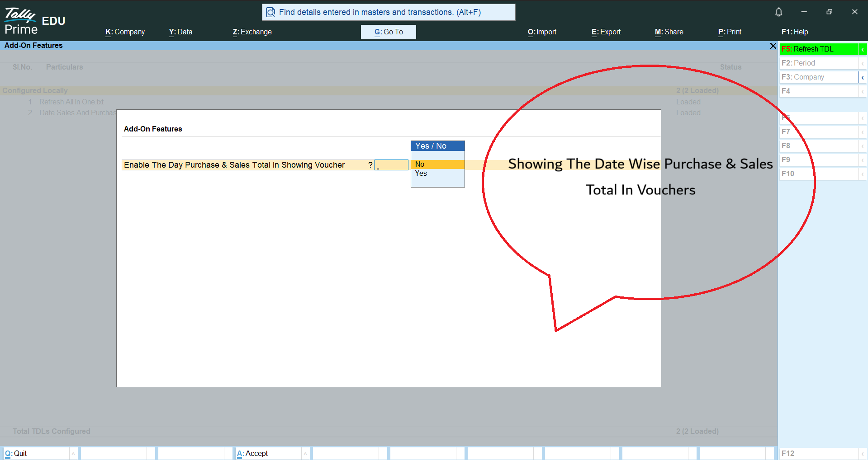
Task: Click the notification bell icon
Action: [778, 12]
